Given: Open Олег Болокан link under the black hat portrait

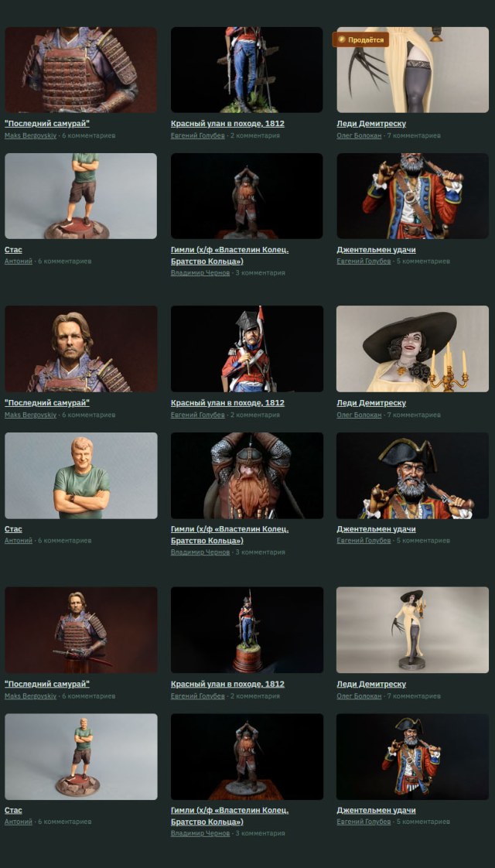Looking at the screenshot, I should (x=359, y=415).
